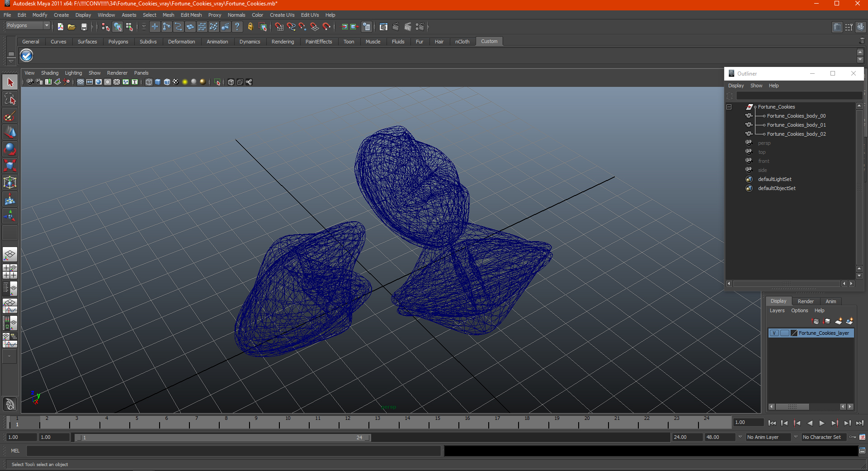
Task: Create layer from selected objects
Action: pyautogui.click(x=849, y=321)
